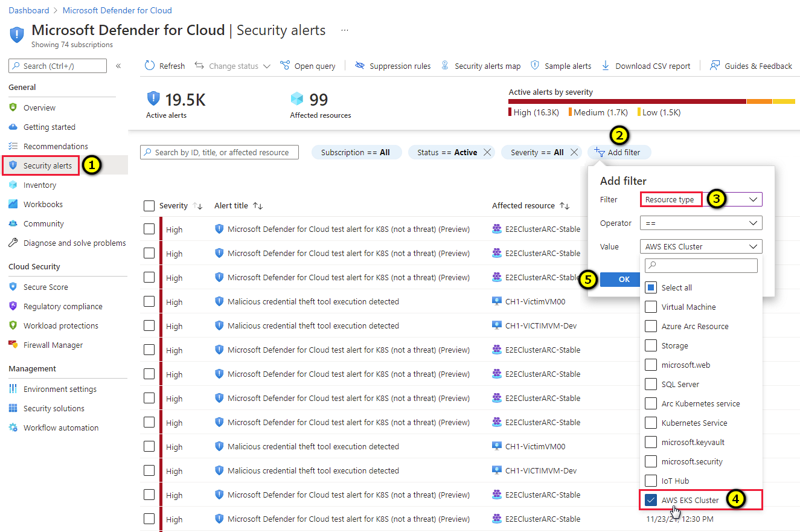Click the Guides & Feedback icon
This screenshot has width=800, height=532.
click(x=715, y=66)
